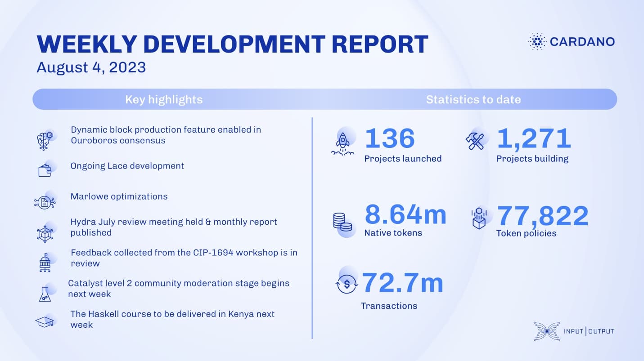Click the brain circuit icon for Ouroboros
Image resolution: width=644 pixels, height=361 pixels.
pyautogui.click(x=45, y=140)
